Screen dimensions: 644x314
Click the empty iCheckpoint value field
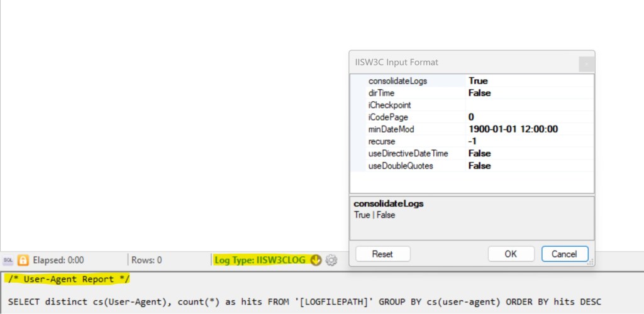528,105
